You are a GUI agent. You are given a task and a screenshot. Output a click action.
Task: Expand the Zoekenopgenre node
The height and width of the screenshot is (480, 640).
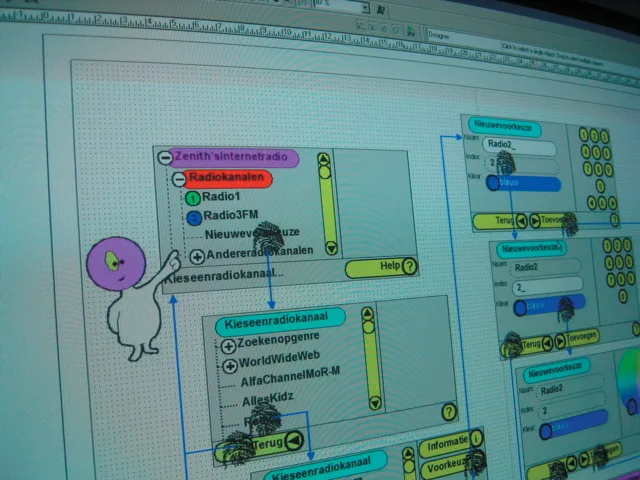(228, 346)
